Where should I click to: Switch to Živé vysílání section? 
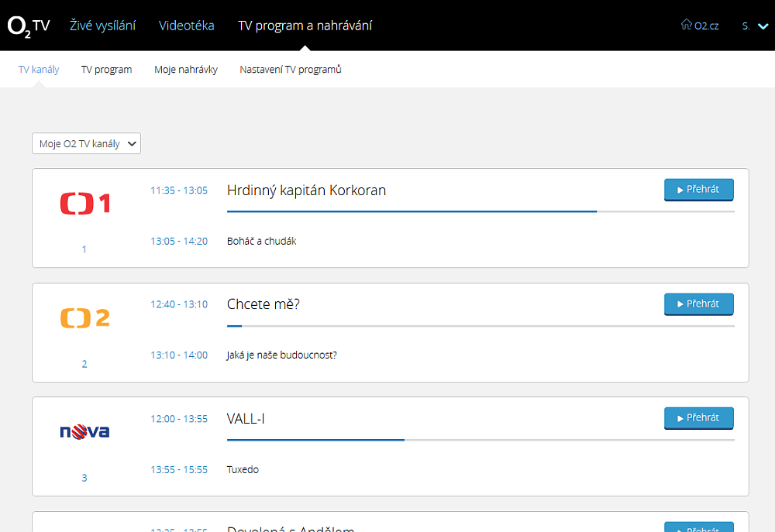102,26
